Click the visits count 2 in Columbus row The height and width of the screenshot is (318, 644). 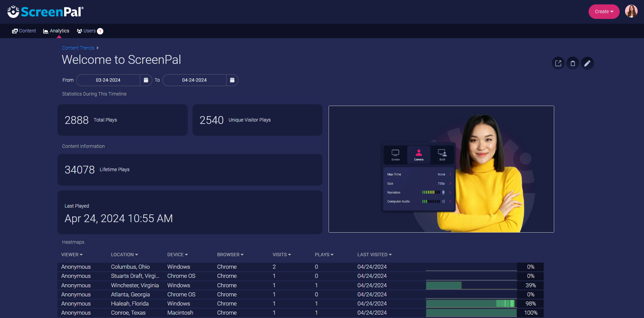coord(274,267)
